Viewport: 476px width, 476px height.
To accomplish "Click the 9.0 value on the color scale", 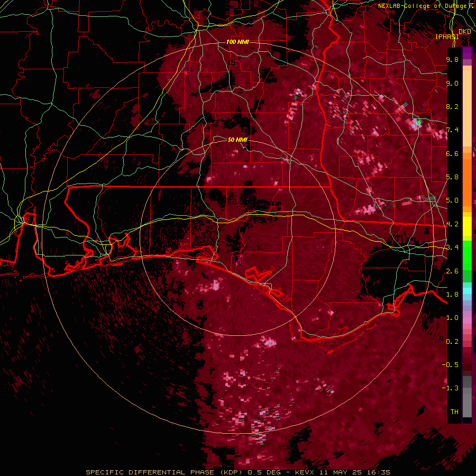I will 452,83.
